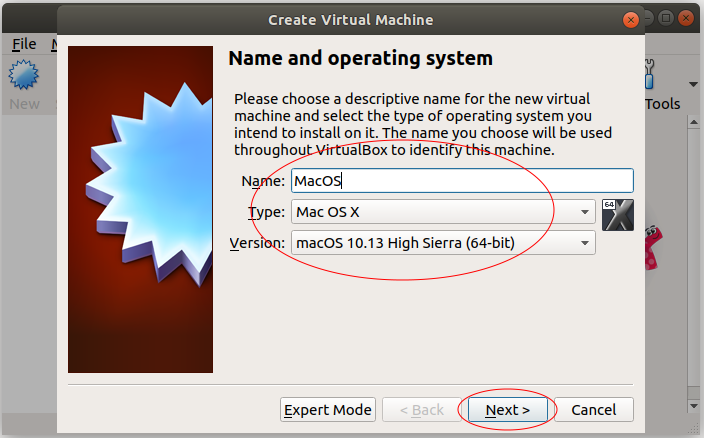The width and height of the screenshot is (704, 438).
Task: Click the Type dropdown arrow
Action: click(585, 212)
